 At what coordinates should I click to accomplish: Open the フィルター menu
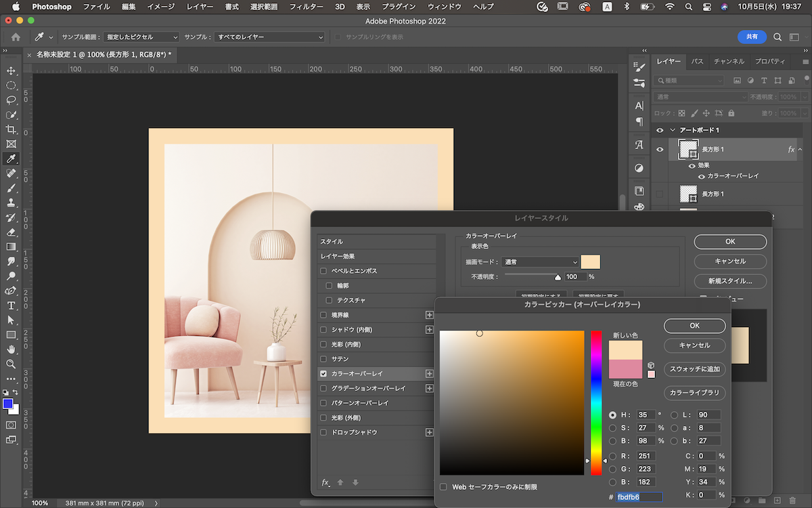(x=306, y=7)
